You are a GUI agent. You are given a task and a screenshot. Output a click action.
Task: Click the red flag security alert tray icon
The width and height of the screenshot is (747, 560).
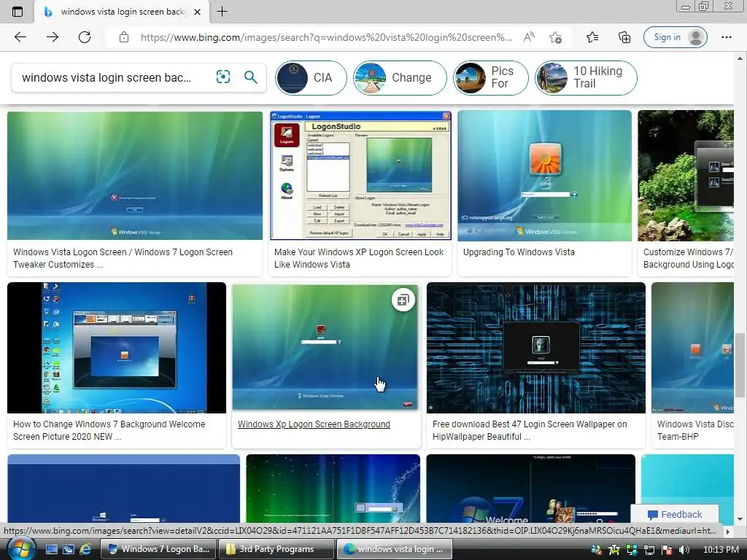pos(667,550)
